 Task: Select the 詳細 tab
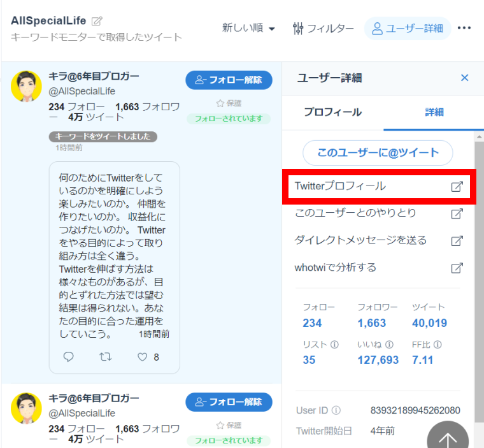click(x=434, y=112)
